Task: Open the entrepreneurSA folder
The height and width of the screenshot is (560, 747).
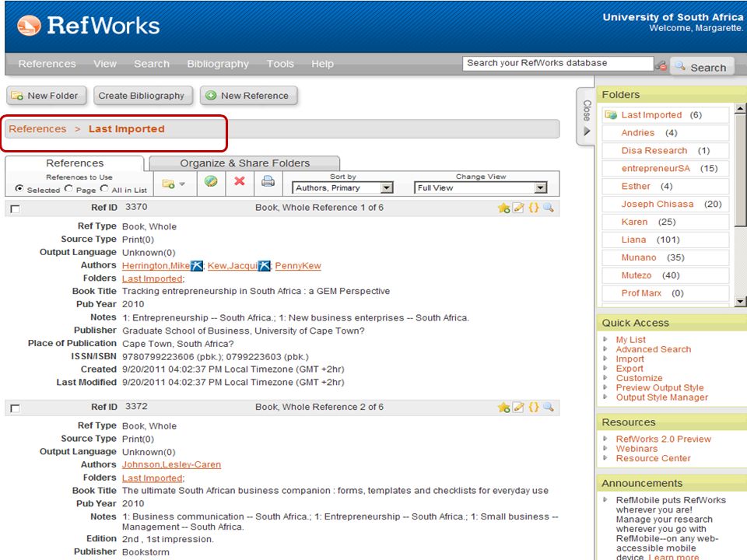Action: pyautogui.click(x=655, y=168)
